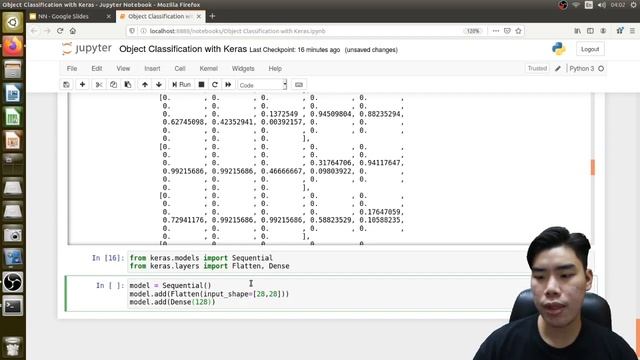Open the system volume indicator
Viewport: 640px width, 360px height.
[x=602, y=5]
